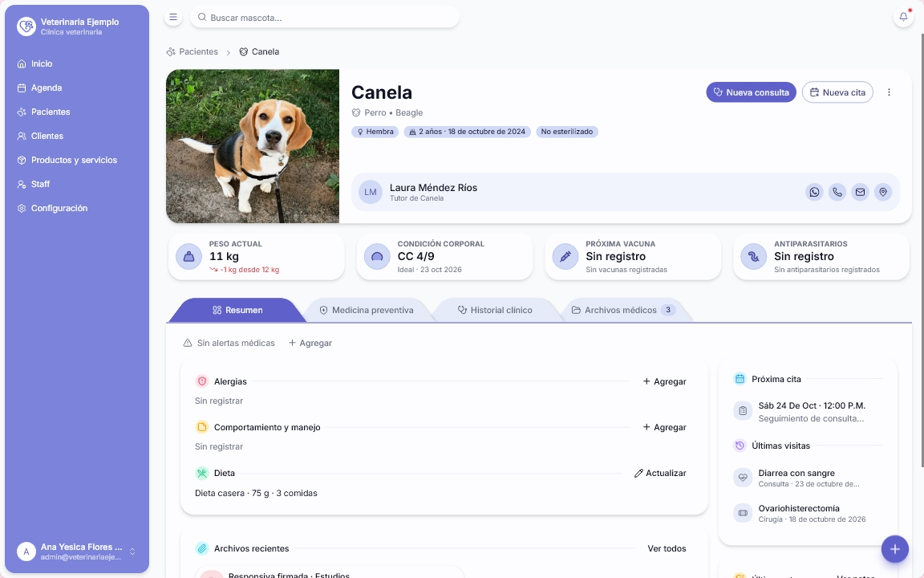Switch to the Archivos médicos tab
Viewport: 924px width, 578px height.
coord(623,310)
